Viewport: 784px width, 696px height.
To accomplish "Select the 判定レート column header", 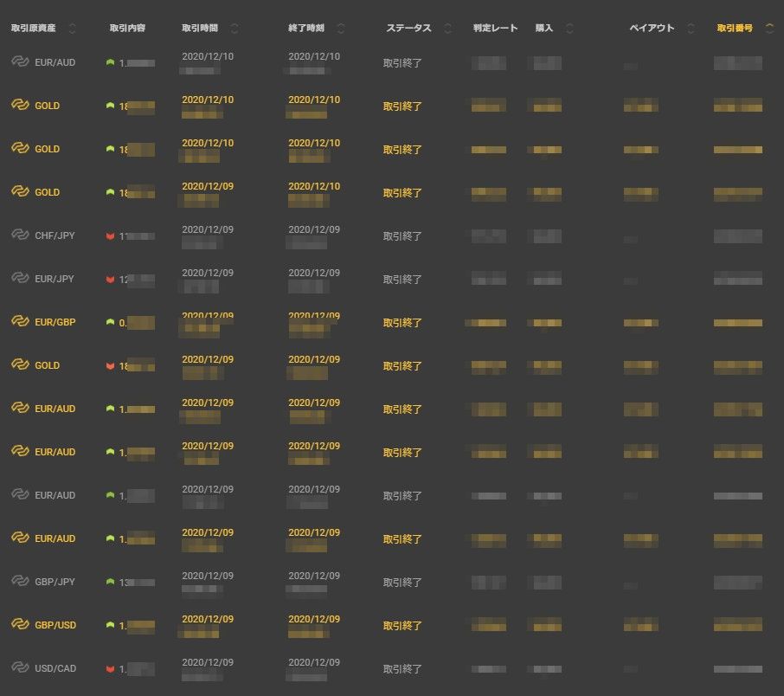I will point(495,29).
